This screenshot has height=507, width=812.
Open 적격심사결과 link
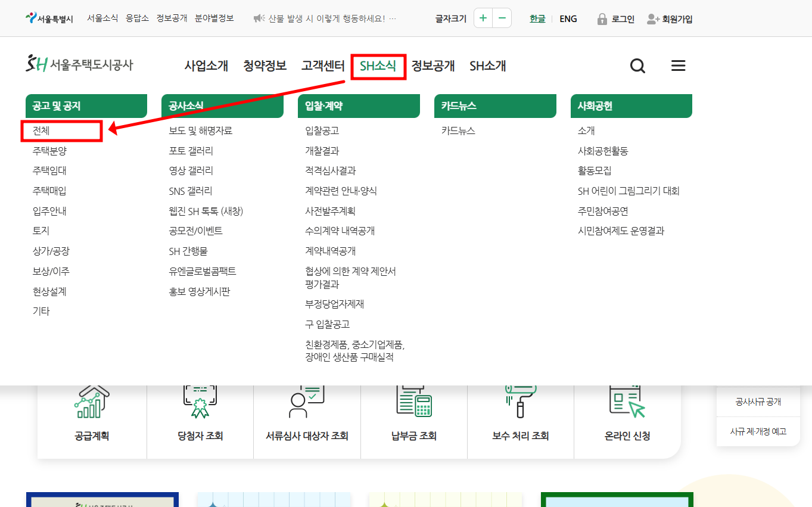pyautogui.click(x=331, y=170)
